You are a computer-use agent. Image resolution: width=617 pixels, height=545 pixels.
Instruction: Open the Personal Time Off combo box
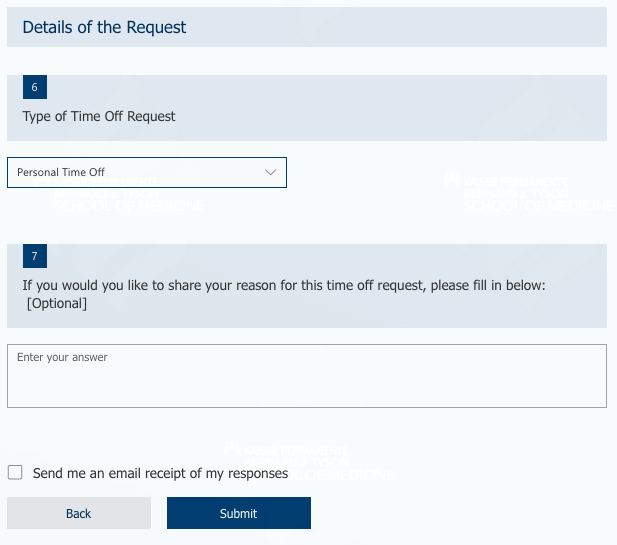(147, 172)
